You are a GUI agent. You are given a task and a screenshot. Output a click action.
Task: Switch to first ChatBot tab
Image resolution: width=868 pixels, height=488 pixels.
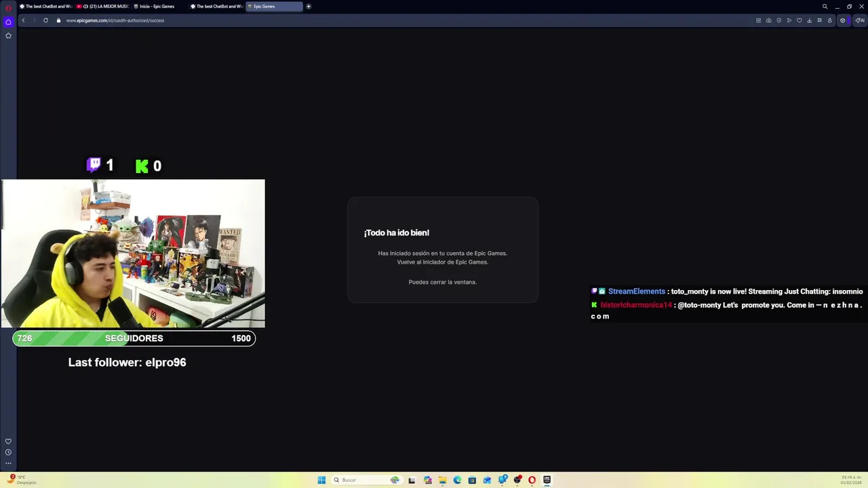click(45, 6)
